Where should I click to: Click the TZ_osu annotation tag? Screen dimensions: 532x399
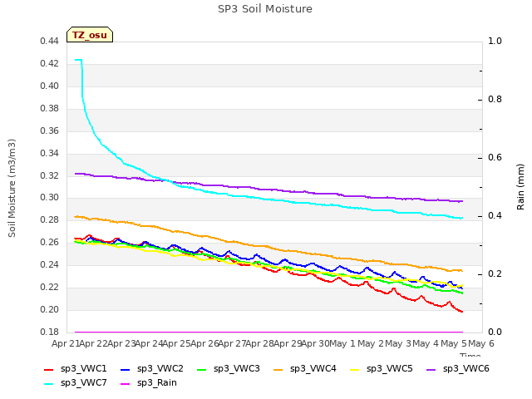point(90,35)
